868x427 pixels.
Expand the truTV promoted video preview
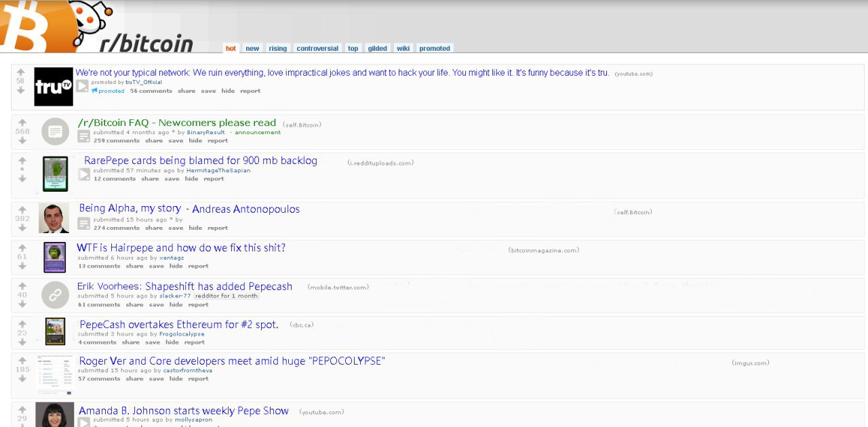coord(82,86)
